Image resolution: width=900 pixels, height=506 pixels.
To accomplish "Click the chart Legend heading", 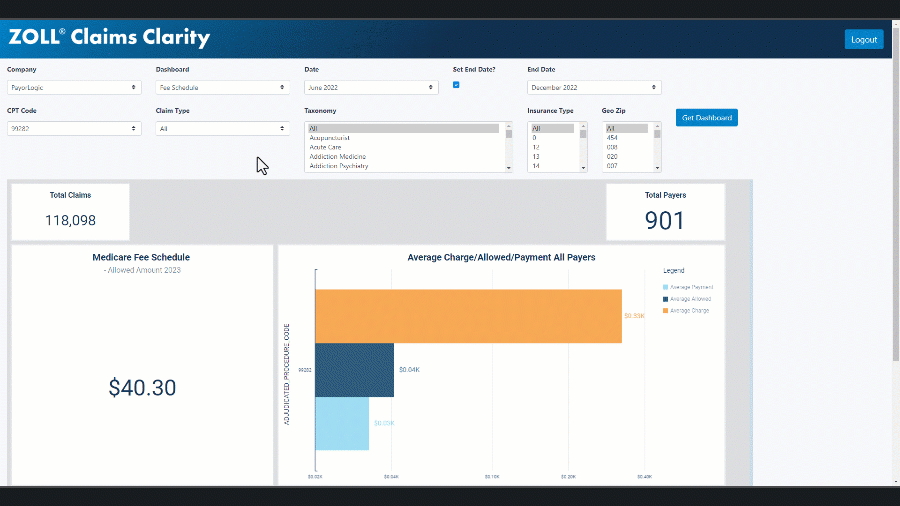I will [x=674, y=270].
